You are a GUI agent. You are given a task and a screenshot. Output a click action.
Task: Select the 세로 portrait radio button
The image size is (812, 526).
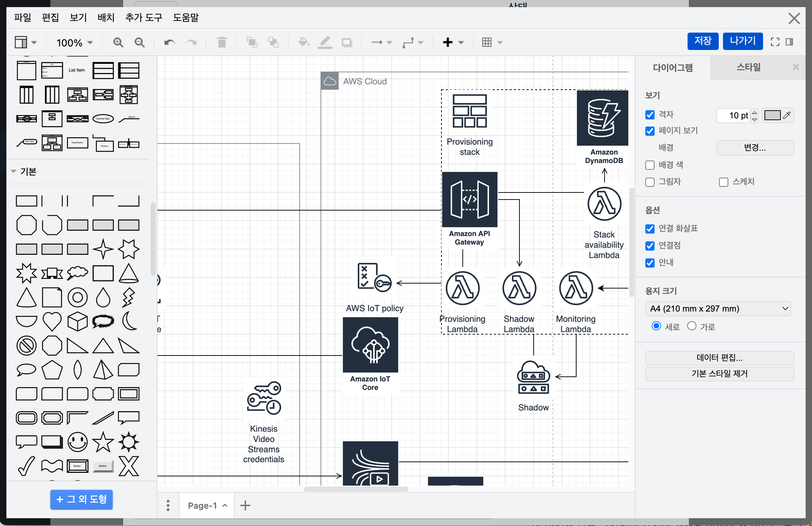[x=656, y=326]
